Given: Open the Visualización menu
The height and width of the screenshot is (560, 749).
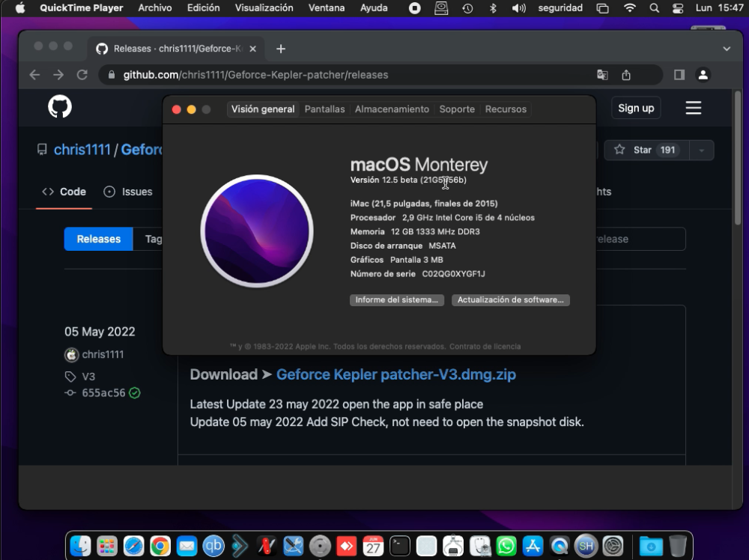Looking at the screenshot, I should [x=264, y=8].
